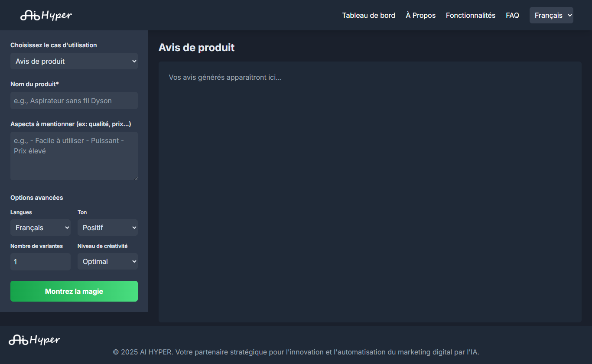Open Tableau de bord page
The width and height of the screenshot is (592, 364).
coord(369,15)
